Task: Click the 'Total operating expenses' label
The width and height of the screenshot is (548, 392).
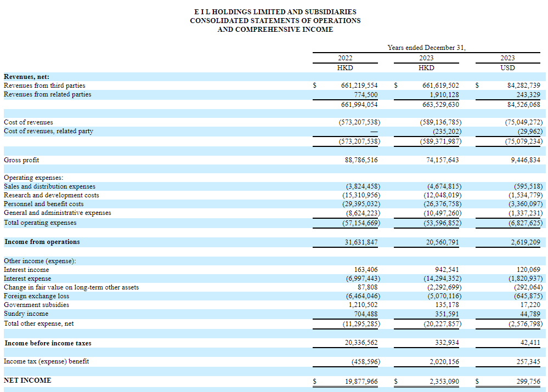Action: (x=40, y=223)
